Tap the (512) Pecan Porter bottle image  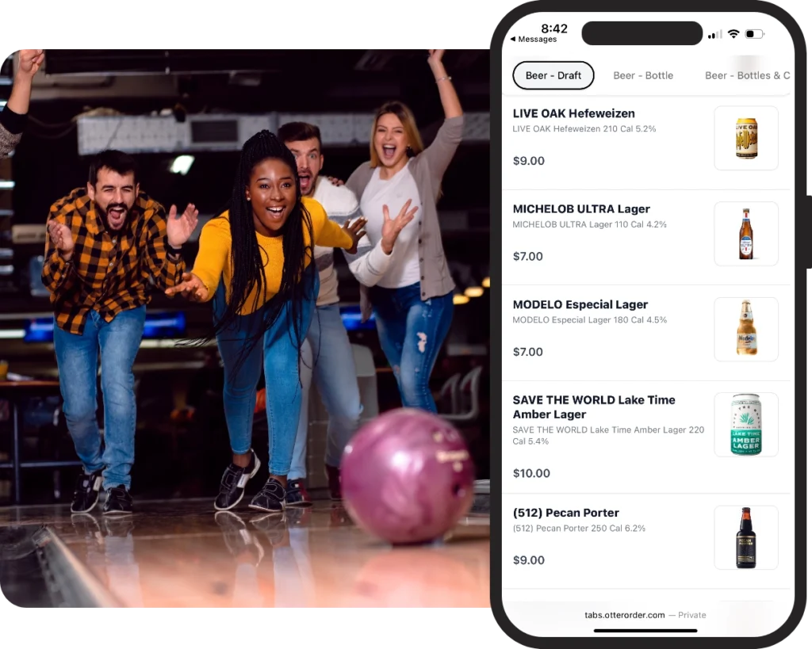point(745,537)
